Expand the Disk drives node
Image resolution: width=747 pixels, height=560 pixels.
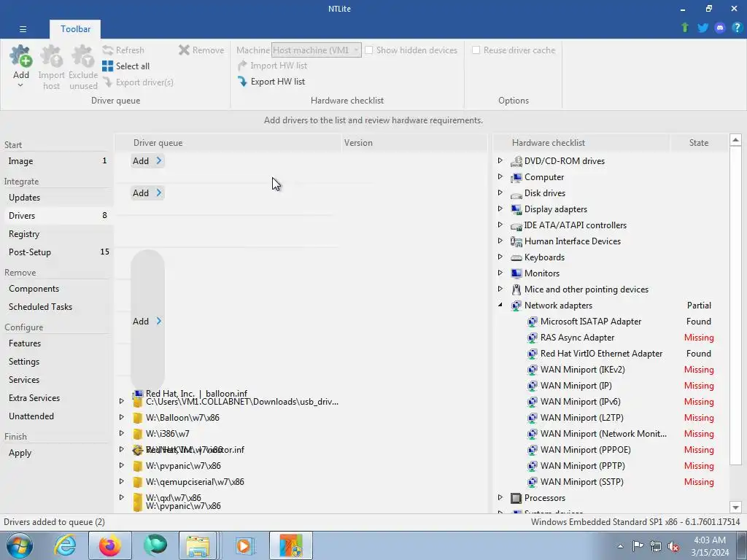point(500,192)
